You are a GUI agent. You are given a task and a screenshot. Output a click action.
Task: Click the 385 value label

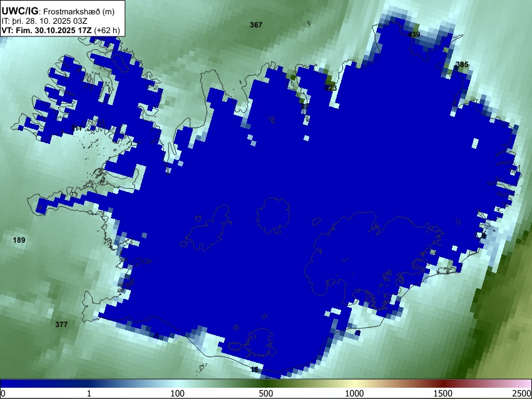pos(462,64)
